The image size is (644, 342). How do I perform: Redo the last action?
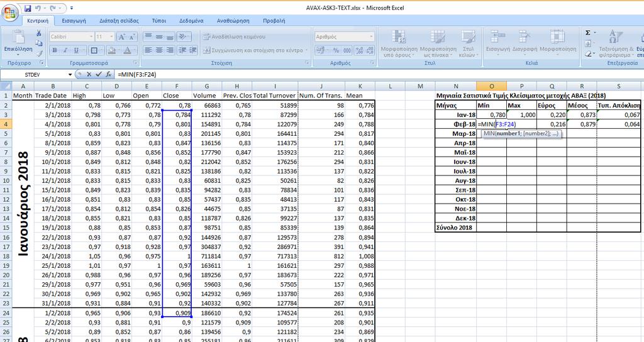(53, 8)
